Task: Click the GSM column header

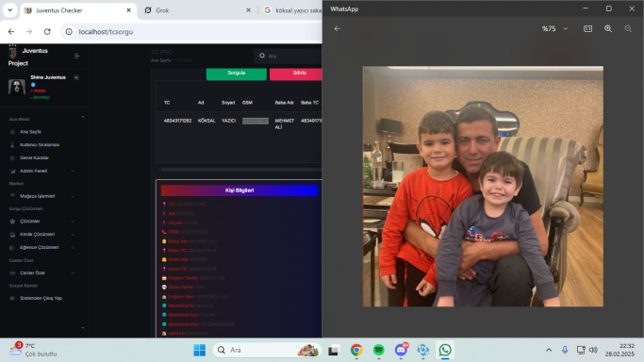Action: point(247,103)
